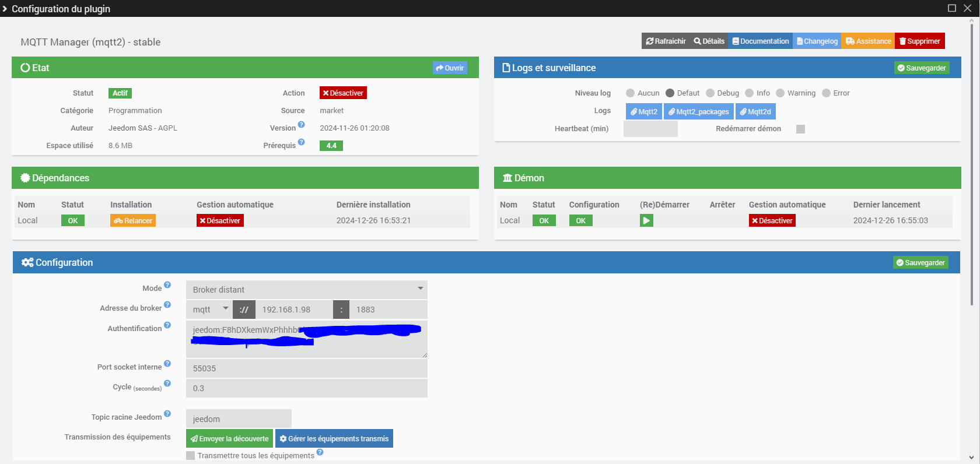This screenshot has height=464, width=980.
Task: Open Assistance for the plugin
Action: pos(868,41)
